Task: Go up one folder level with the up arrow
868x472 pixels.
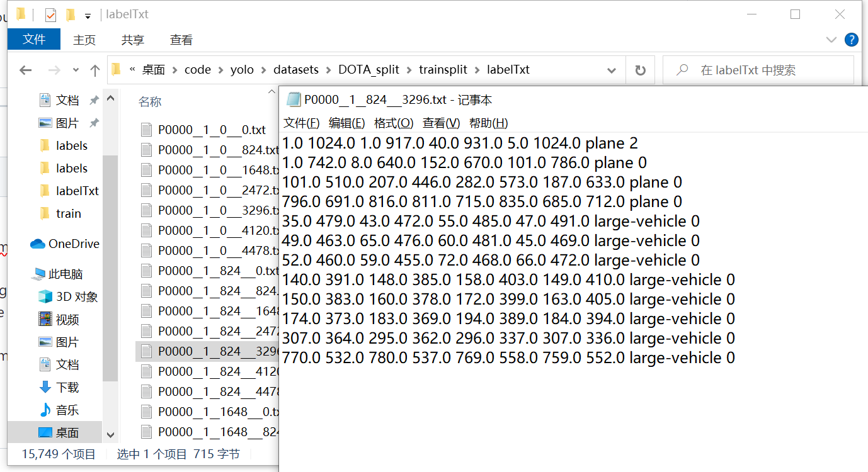Action: (94, 70)
